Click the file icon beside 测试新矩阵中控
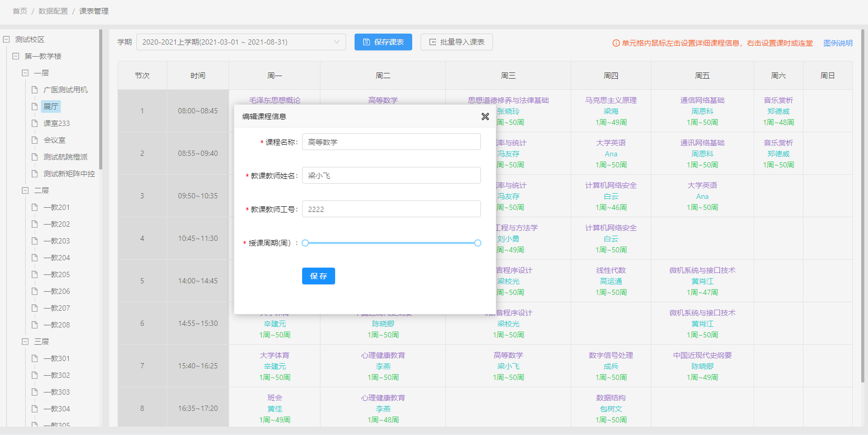This screenshot has width=868, height=435. coord(35,174)
